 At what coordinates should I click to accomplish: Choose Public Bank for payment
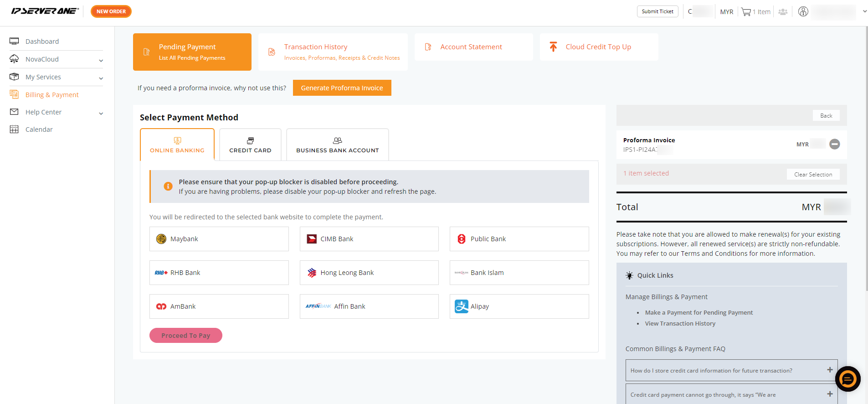pyautogui.click(x=519, y=239)
